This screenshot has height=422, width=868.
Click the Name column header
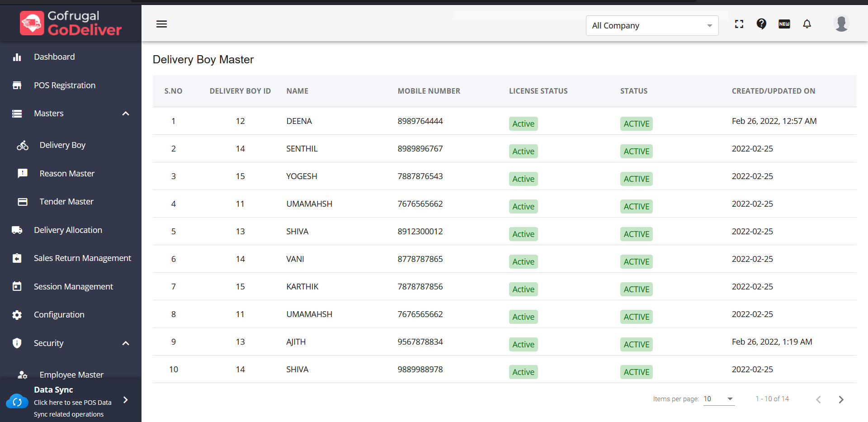pos(297,91)
